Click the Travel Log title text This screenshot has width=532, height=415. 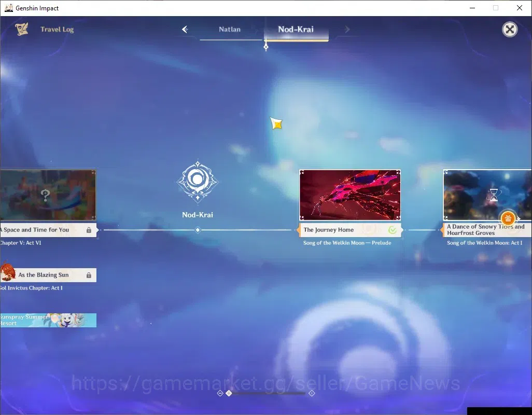click(57, 30)
